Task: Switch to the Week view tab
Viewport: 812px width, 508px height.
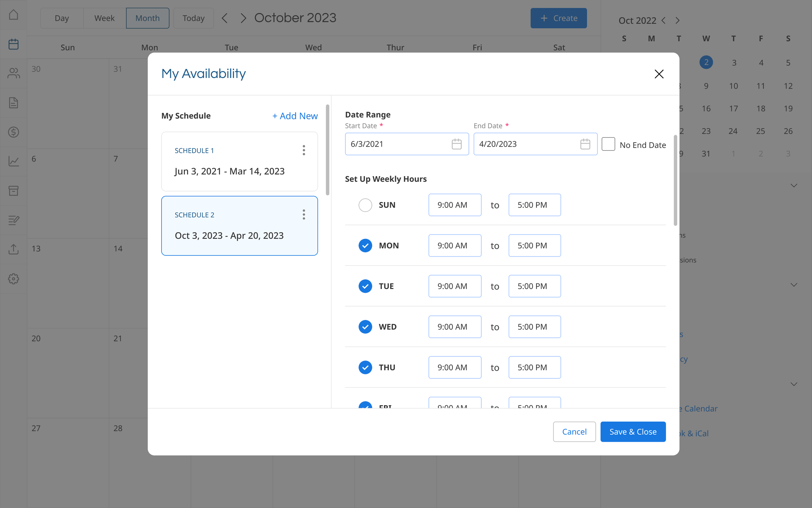Action: (x=104, y=18)
